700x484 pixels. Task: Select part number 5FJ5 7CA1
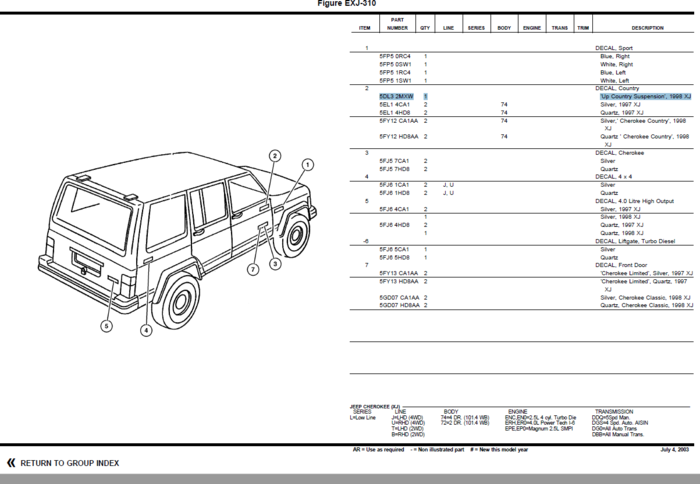(x=394, y=161)
